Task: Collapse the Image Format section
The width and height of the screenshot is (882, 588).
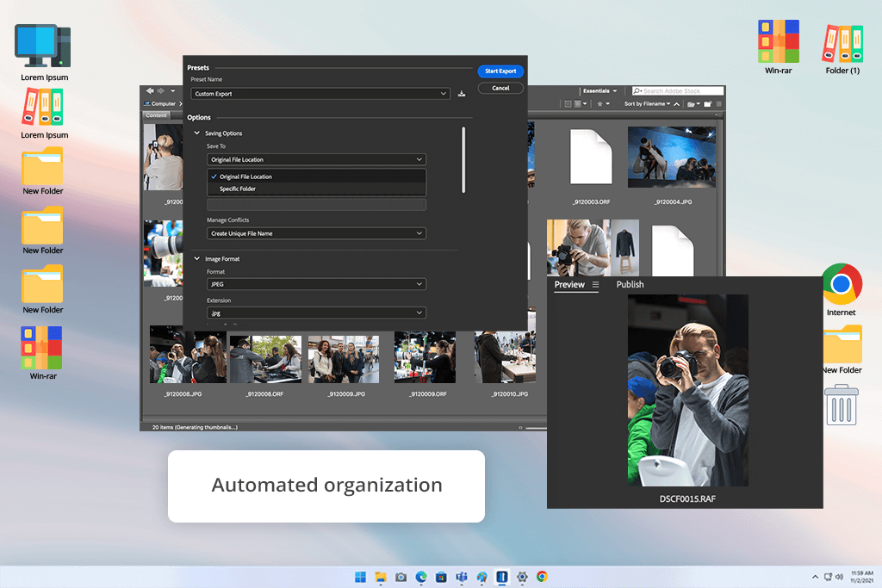Action: [197, 258]
